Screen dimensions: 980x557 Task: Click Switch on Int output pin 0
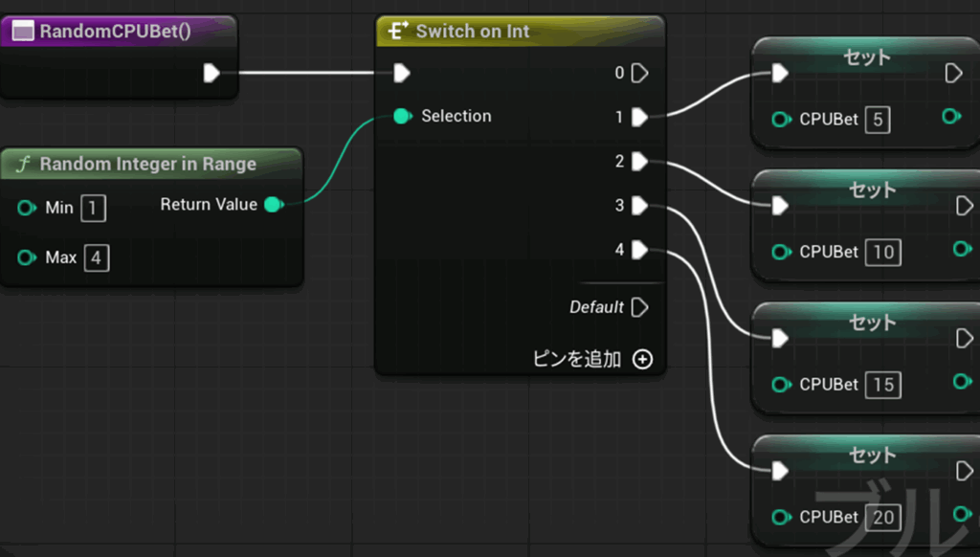tap(639, 73)
